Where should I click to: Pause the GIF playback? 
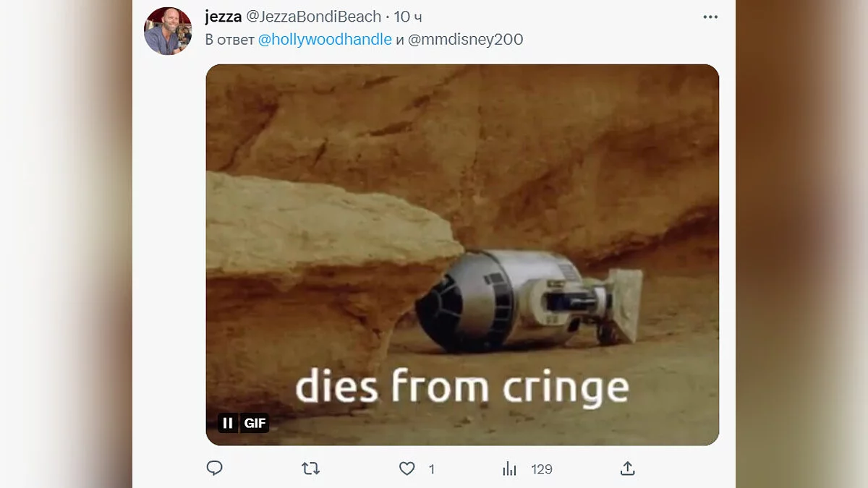click(228, 423)
